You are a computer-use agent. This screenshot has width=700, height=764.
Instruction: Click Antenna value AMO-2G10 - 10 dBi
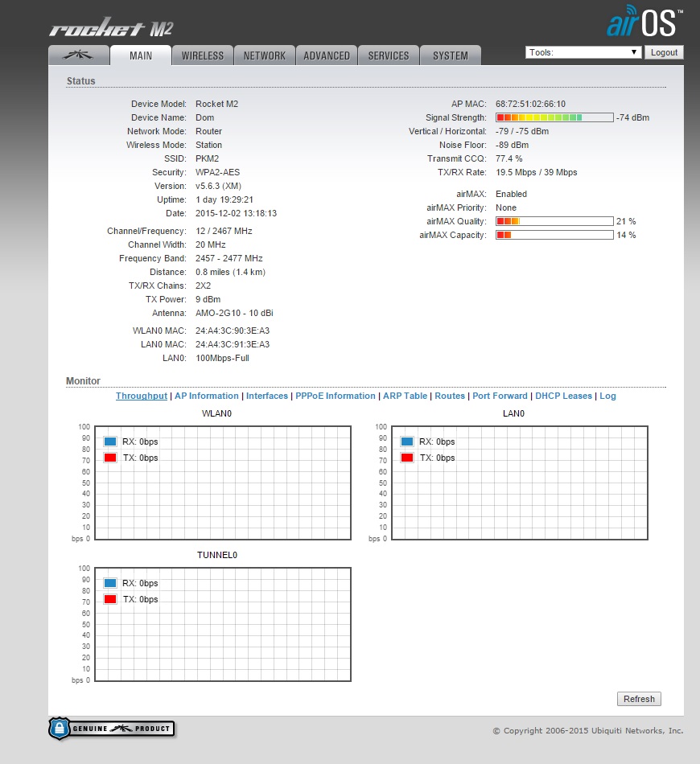(234, 313)
